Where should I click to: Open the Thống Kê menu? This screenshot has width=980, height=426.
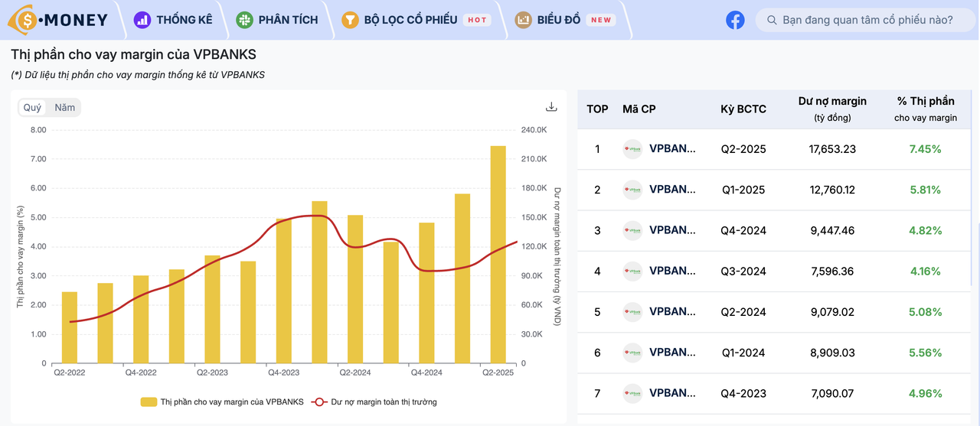pos(173,20)
